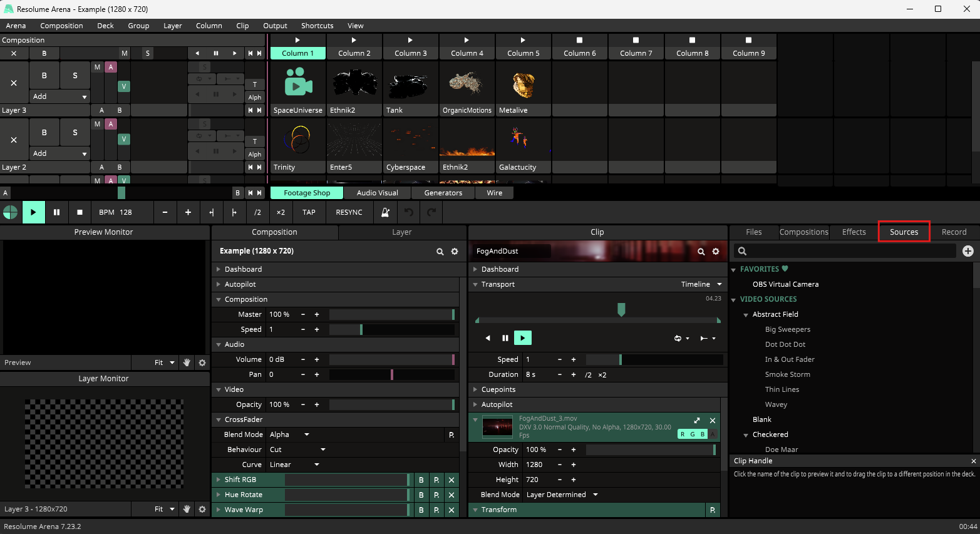Click the plus icon beside Sources search
The height and width of the screenshot is (534, 980).
[x=967, y=251]
